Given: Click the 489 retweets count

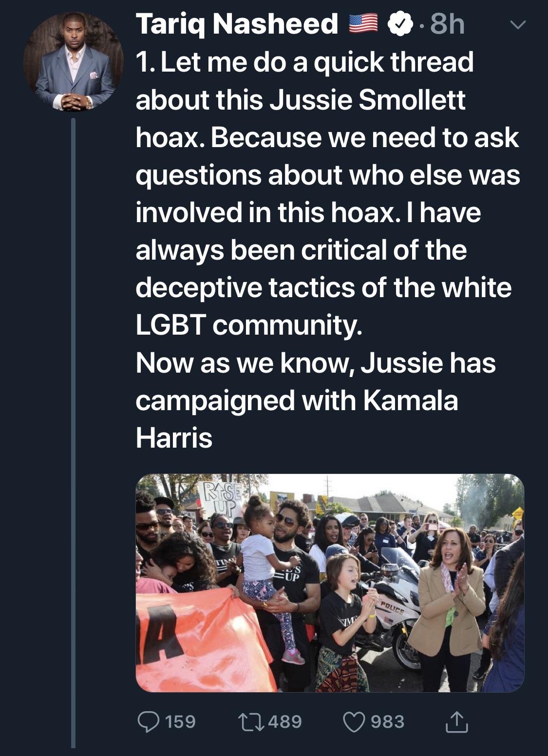Looking at the screenshot, I should tap(285, 722).
